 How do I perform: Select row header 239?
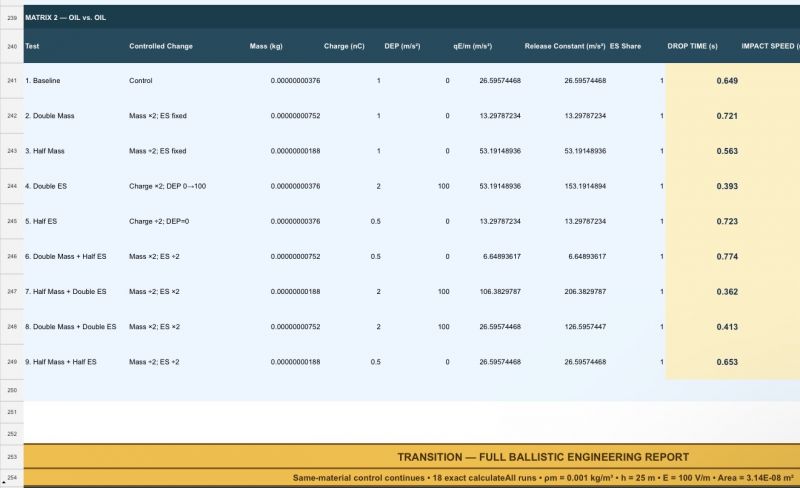[12, 17]
